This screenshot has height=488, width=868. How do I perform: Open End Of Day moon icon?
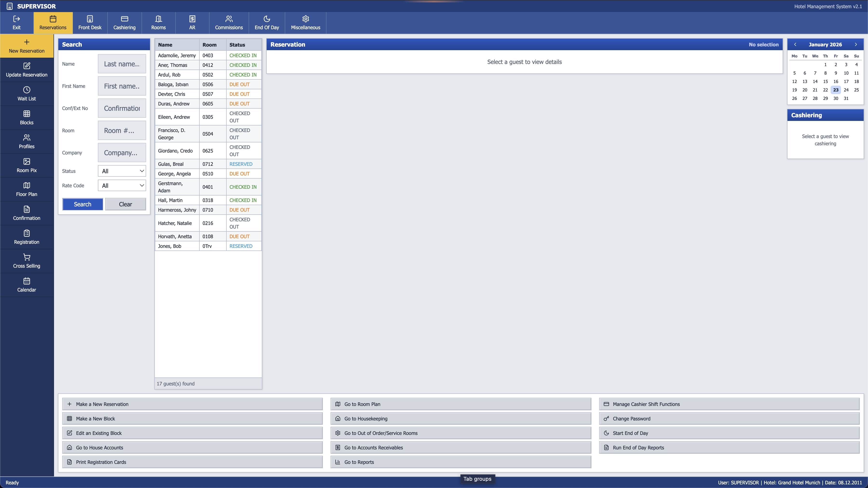coord(266,19)
